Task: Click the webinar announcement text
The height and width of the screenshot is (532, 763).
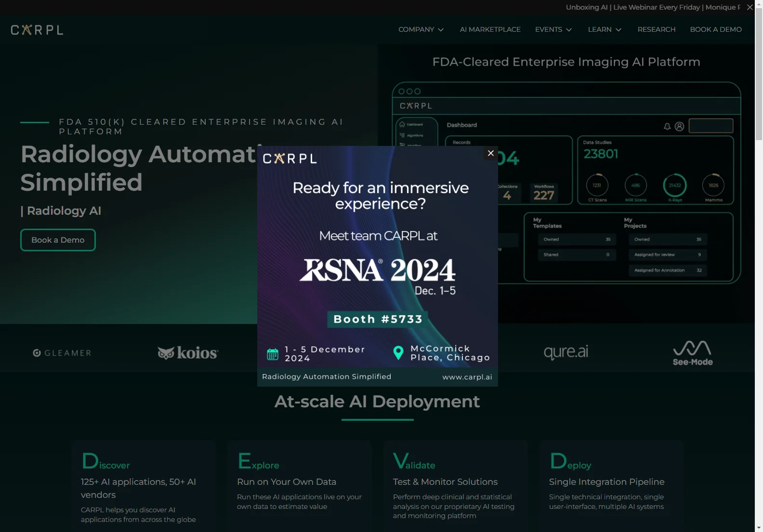Action: [653, 7]
